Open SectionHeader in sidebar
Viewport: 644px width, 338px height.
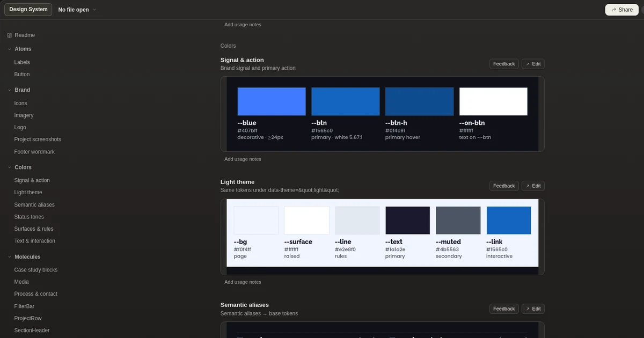(x=32, y=330)
